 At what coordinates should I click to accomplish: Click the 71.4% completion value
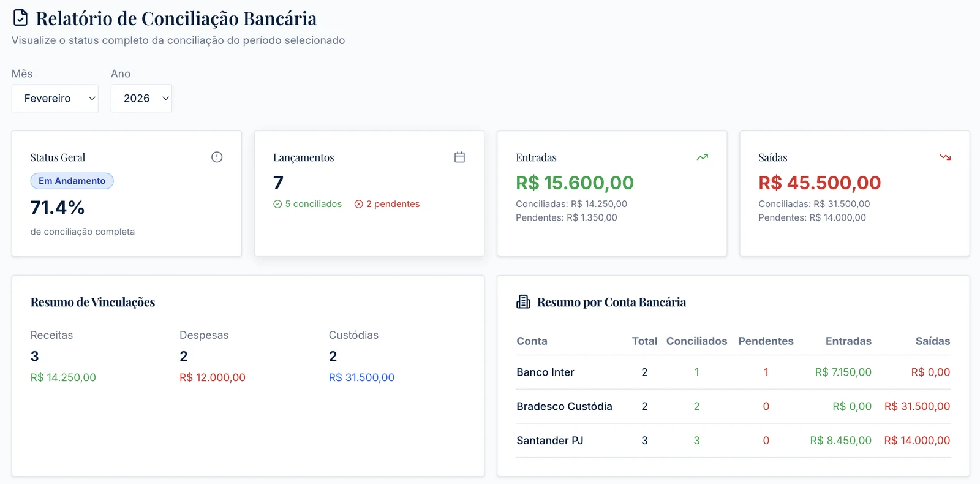click(x=58, y=208)
